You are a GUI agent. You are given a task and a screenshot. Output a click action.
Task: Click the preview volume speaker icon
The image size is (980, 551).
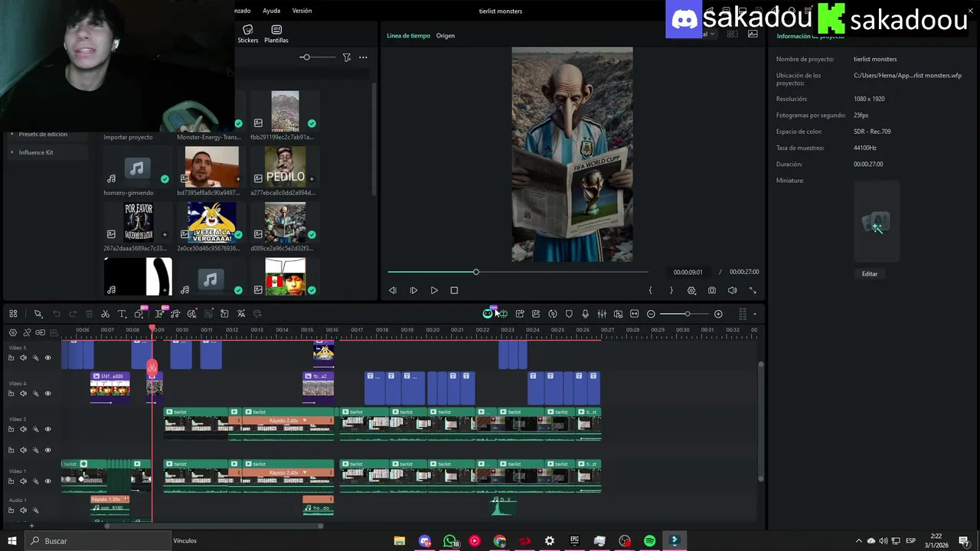732,291
